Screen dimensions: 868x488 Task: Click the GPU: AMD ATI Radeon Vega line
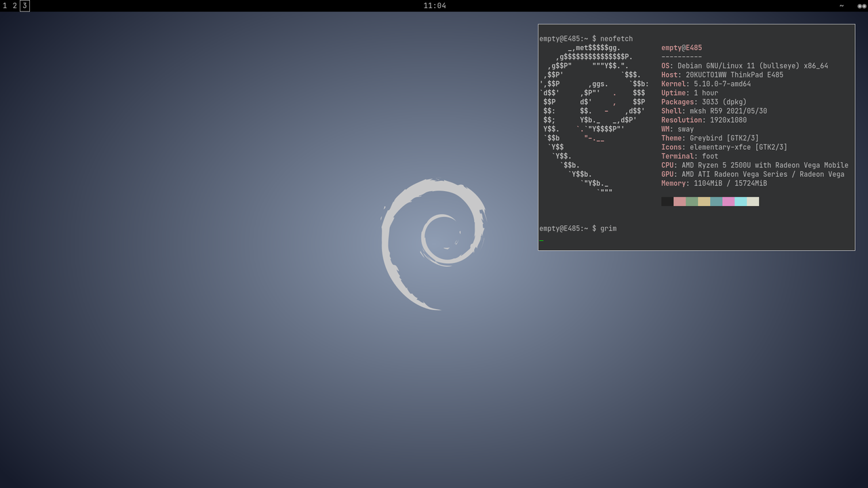(x=753, y=174)
